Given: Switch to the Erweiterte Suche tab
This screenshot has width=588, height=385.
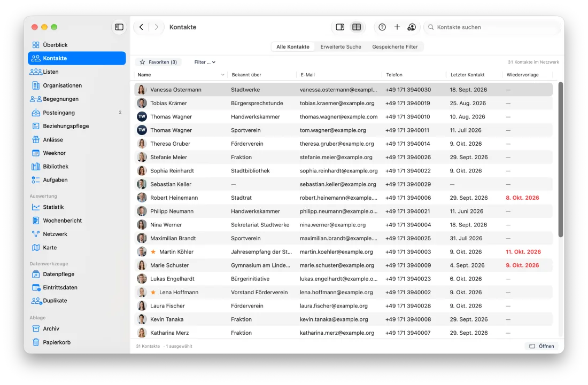Looking at the screenshot, I should (341, 47).
